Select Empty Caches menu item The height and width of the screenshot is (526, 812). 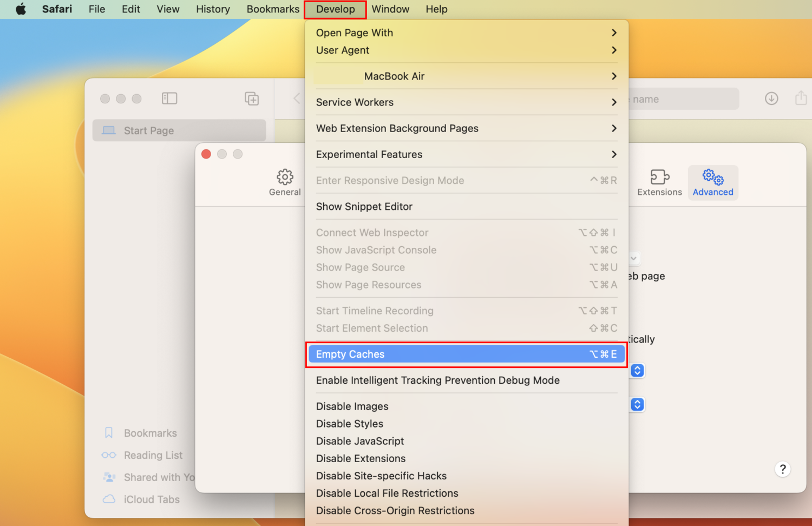pyautogui.click(x=466, y=354)
